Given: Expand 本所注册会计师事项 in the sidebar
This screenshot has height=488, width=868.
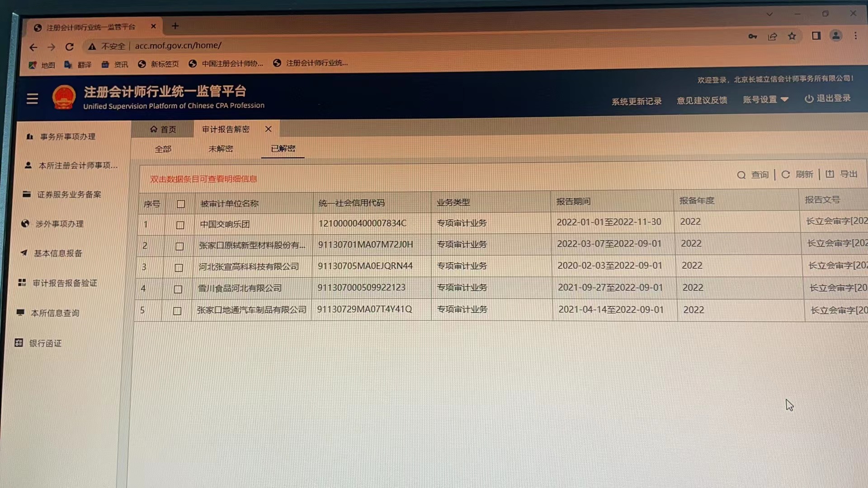Looking at the screenshot, I should pos(78,165).
